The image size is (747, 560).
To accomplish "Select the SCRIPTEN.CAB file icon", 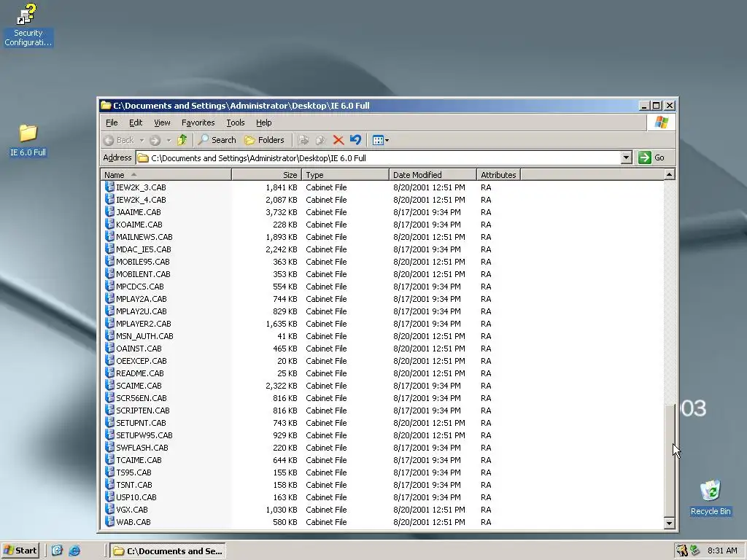I will coord(109,410).
